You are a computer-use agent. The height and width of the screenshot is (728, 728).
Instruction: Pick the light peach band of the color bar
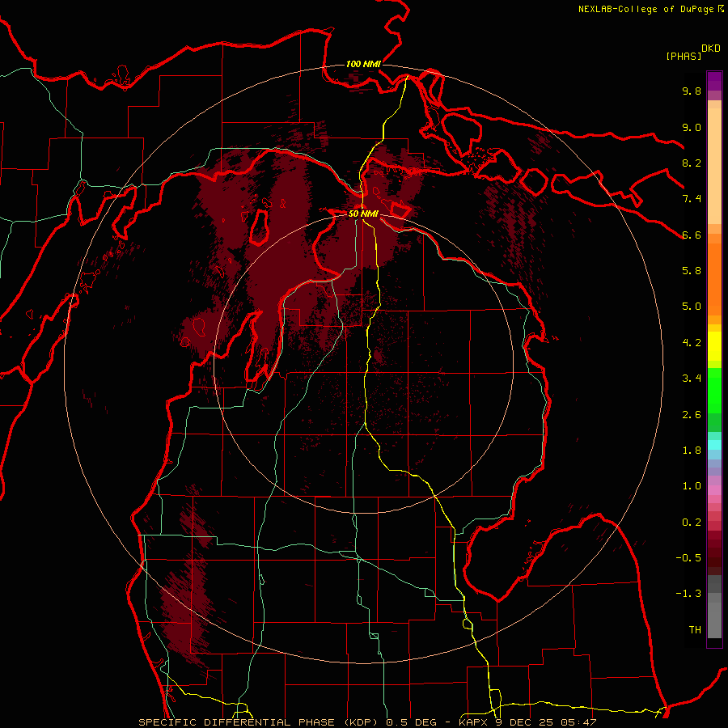pos(714,165)
